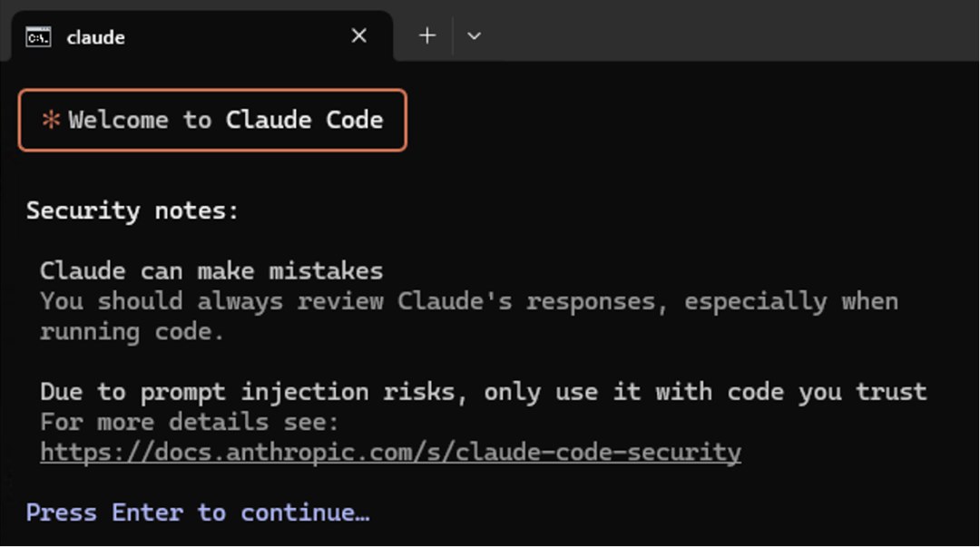The width and height of the screenshot is (980, 547).
Task: Click the orange asterisk Claude logo
Action: coord(51,120)
